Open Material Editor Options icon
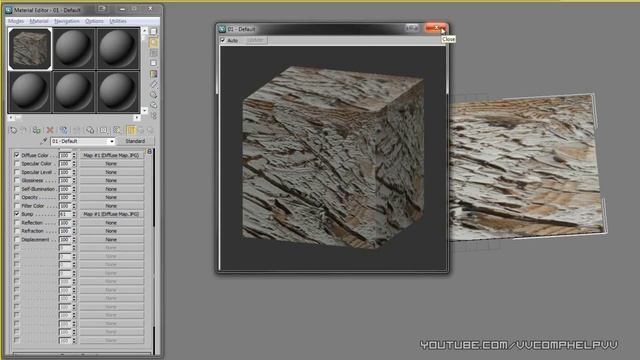Screen dimensions: 640x360 (x=153, y=94)
